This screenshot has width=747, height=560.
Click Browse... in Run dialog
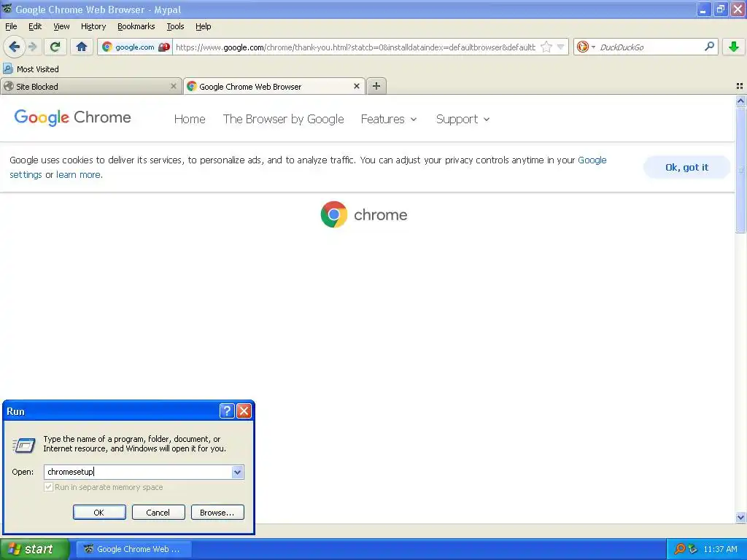pyautogui.click(x=217, y=513)
